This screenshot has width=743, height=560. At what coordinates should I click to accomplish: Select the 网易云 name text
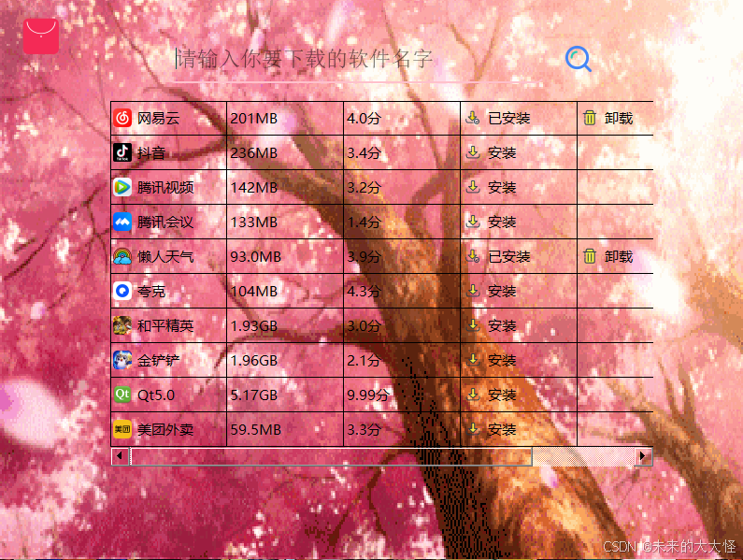pyautogui.click(x=158, y=118)
